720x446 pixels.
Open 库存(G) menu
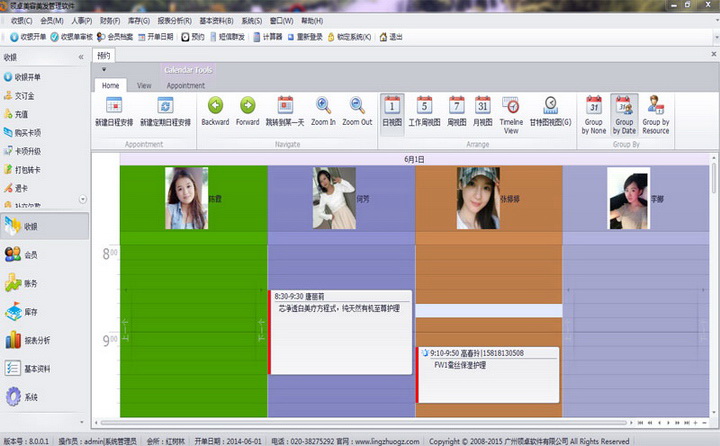click(139, 21)
